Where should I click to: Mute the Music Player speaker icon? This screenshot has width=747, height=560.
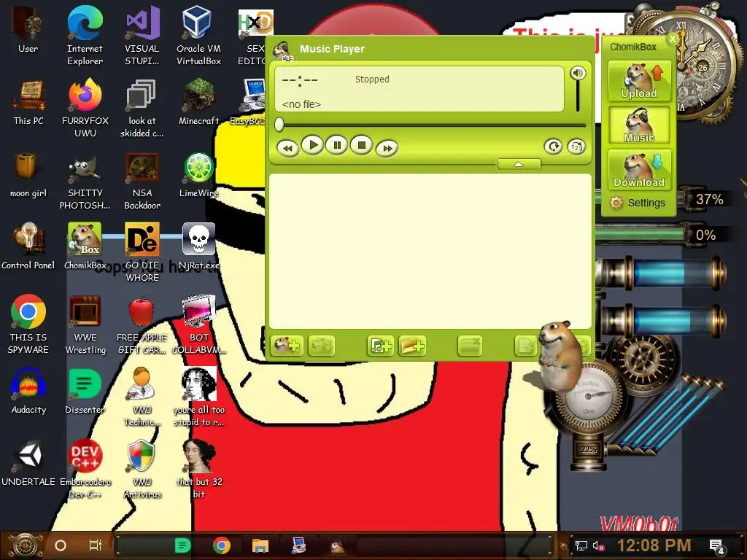point(578,73)
